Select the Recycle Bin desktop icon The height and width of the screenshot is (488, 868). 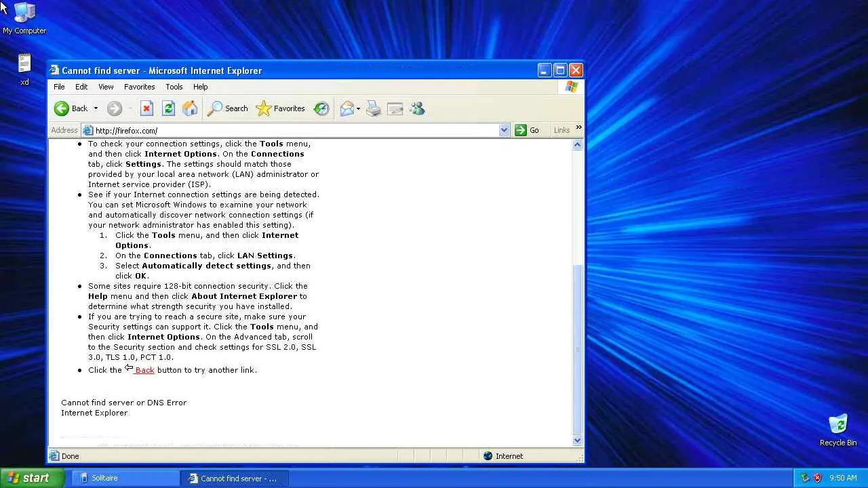pyautogui.click(x=838, y=430)
